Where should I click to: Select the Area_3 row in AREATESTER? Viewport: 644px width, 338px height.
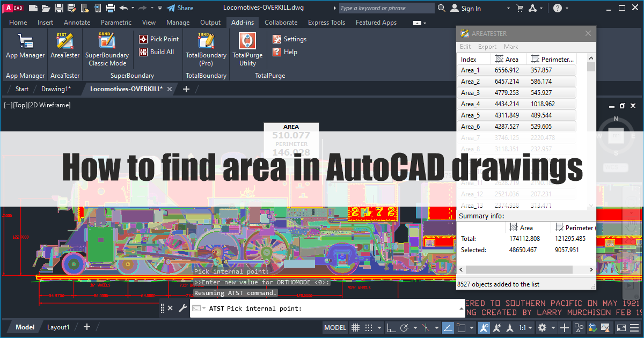click(517, 93)
